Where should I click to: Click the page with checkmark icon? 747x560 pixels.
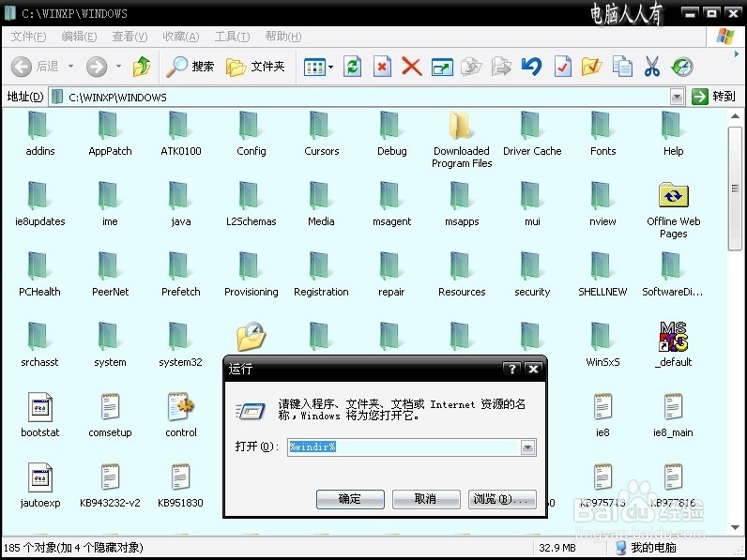(563, 67)
